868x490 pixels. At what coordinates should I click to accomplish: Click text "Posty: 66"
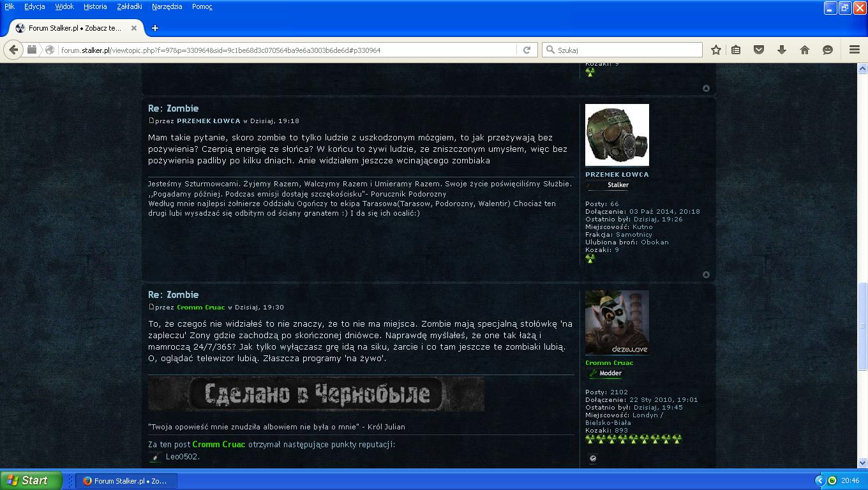602,204
